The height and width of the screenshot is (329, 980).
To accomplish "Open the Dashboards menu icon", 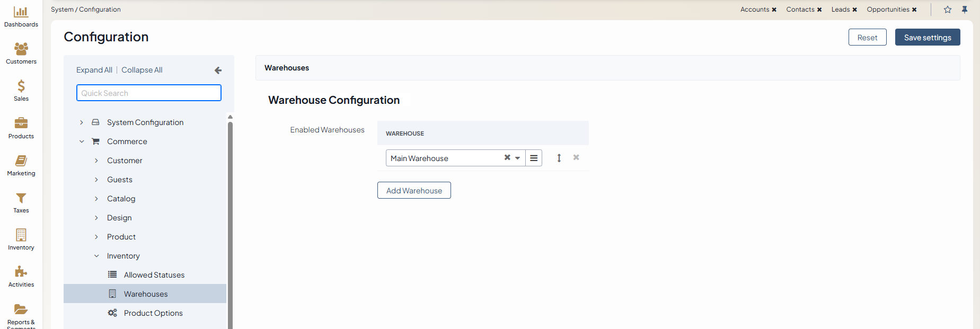I will pyautogui.click(x=21, y=12).
